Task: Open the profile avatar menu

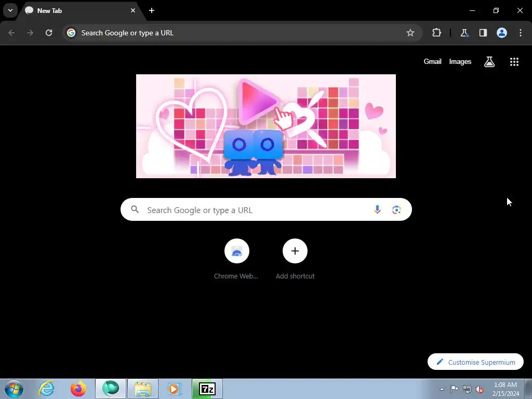Action: point(502,33)
